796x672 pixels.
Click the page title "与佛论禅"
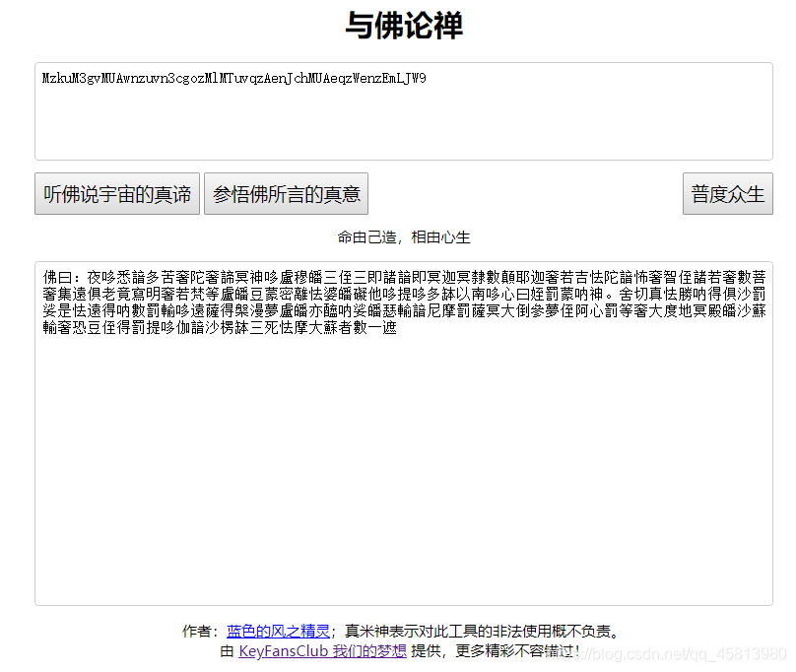click(x=397, y=26)
